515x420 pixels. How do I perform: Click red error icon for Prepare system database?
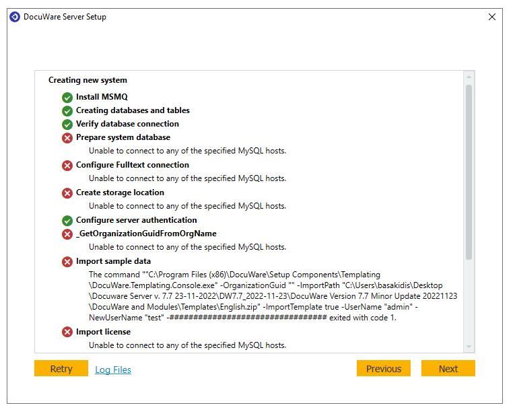click(67, 137)
